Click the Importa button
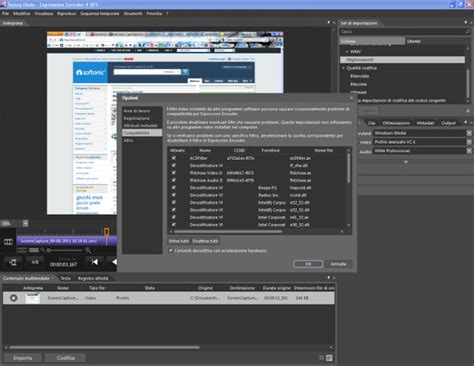474x366 pixels. (x=22, y=358)
